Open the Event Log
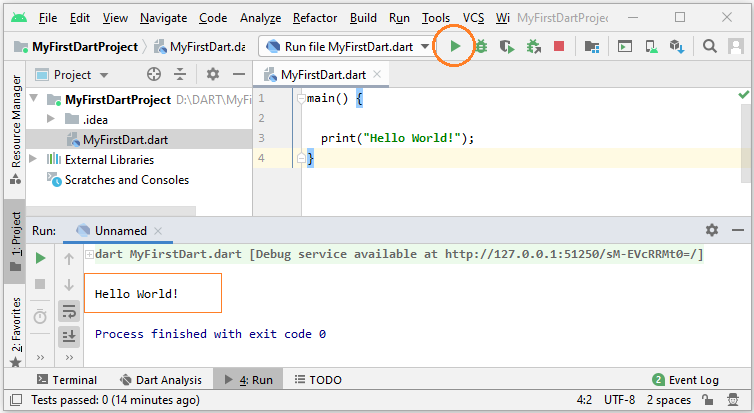This screenshot has height=413, width=754. (x=685, y=380)
